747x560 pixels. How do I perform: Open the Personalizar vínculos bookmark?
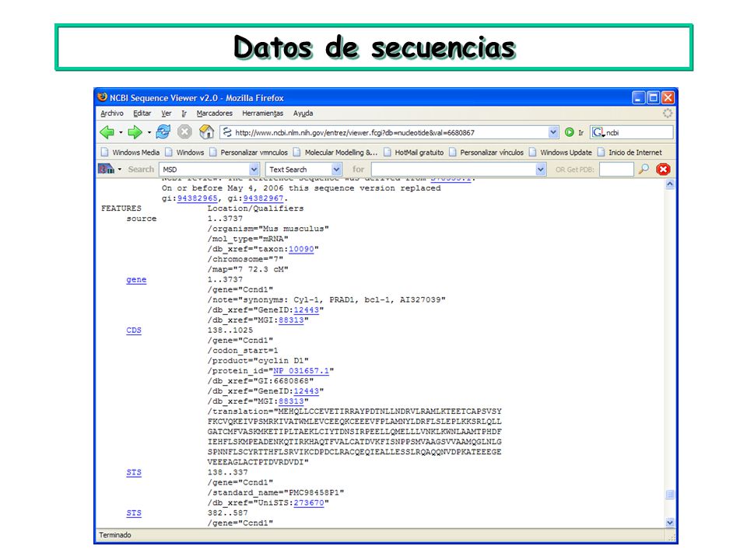tap(486, 152)
